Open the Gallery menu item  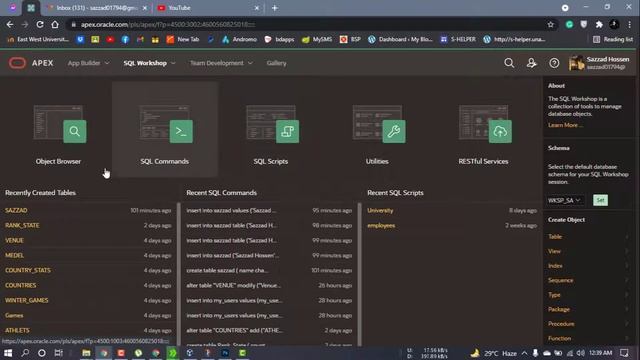[x=276, y=63]
